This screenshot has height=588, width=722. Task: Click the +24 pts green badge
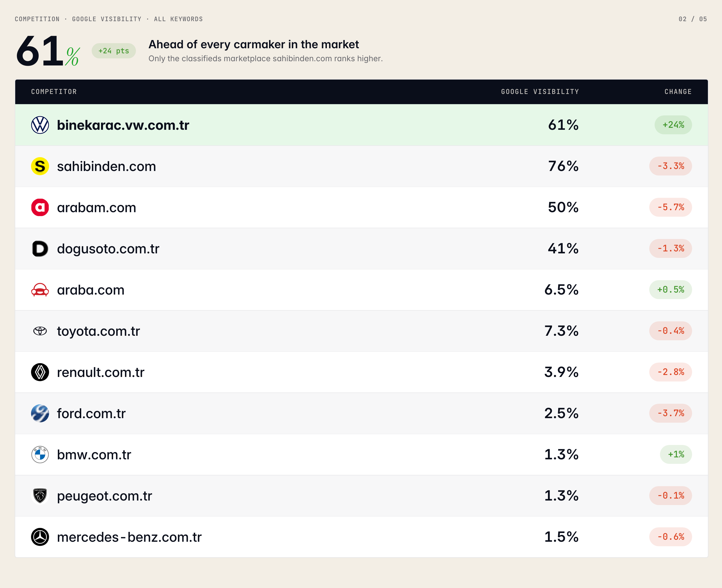114,51
